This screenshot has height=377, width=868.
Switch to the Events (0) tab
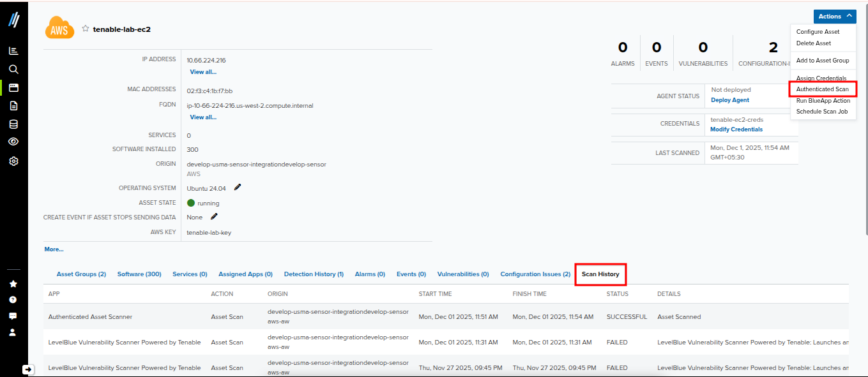point(411,274)
